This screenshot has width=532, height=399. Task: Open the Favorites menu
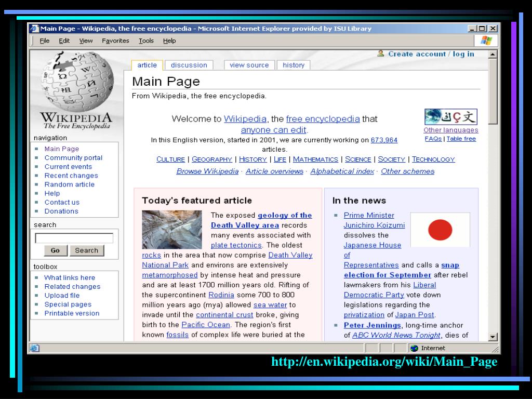115,41
